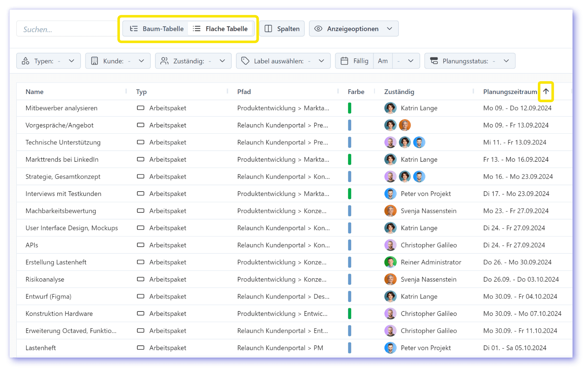Click Svenja Nassenstein's avatar in the Risikoanalyse row
Screen dimensions: 588x373
[390, 279]
